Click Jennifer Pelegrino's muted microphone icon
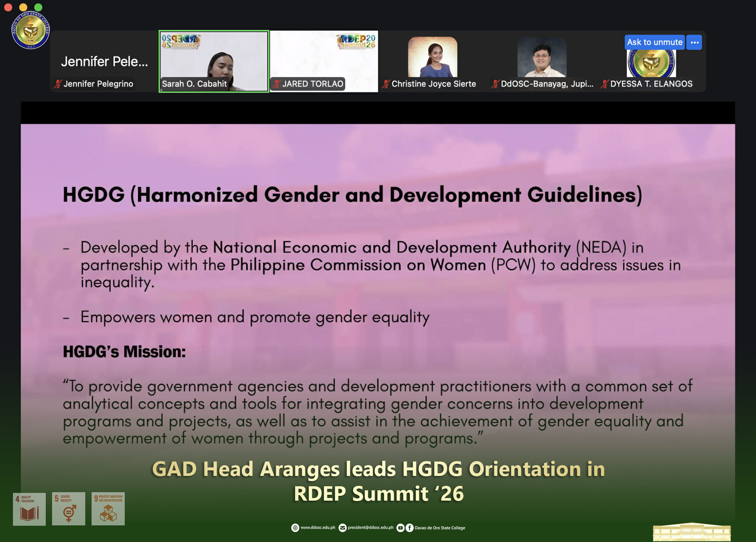This screenshot has height=542, width=756. tap(58, 84)
